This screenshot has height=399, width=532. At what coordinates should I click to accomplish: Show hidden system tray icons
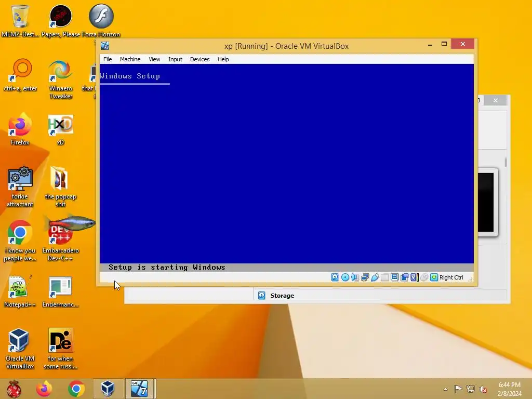[445, 389]
